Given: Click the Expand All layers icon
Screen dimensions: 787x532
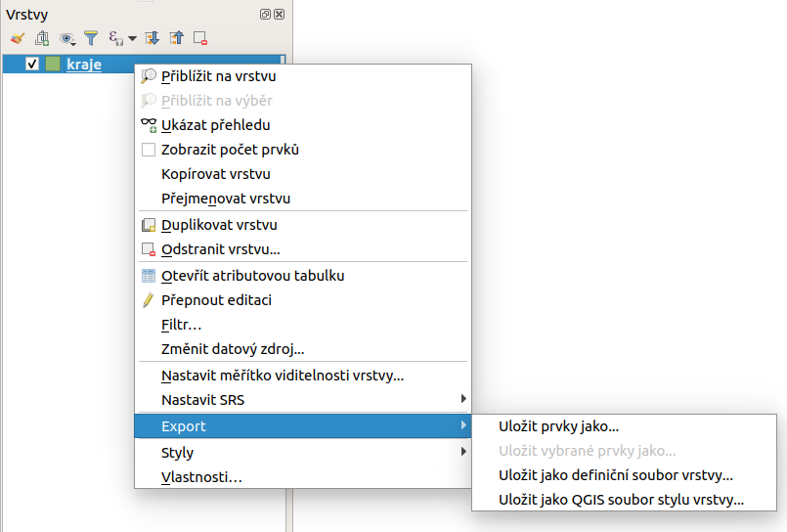Looking at the screenshot, I should coord(152,38).
